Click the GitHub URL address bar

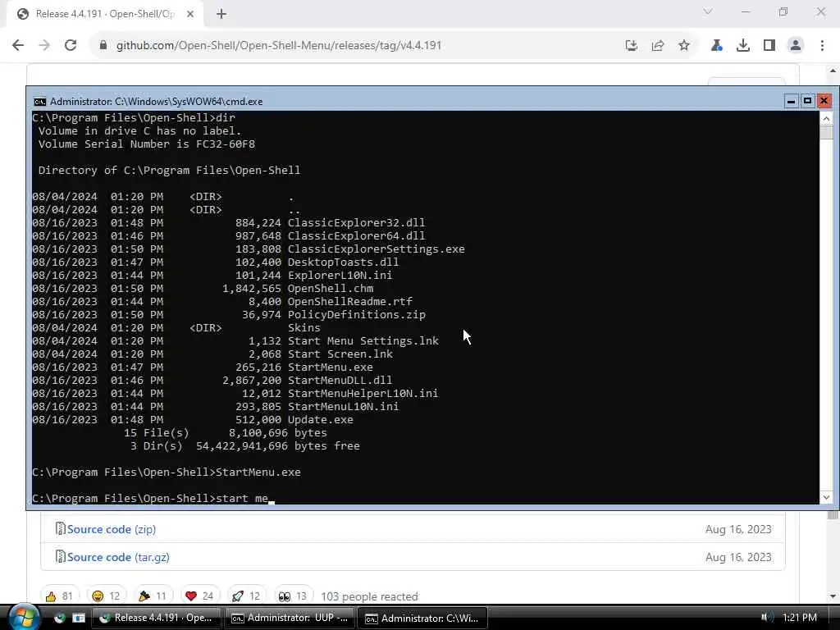[x=279, y=46]
